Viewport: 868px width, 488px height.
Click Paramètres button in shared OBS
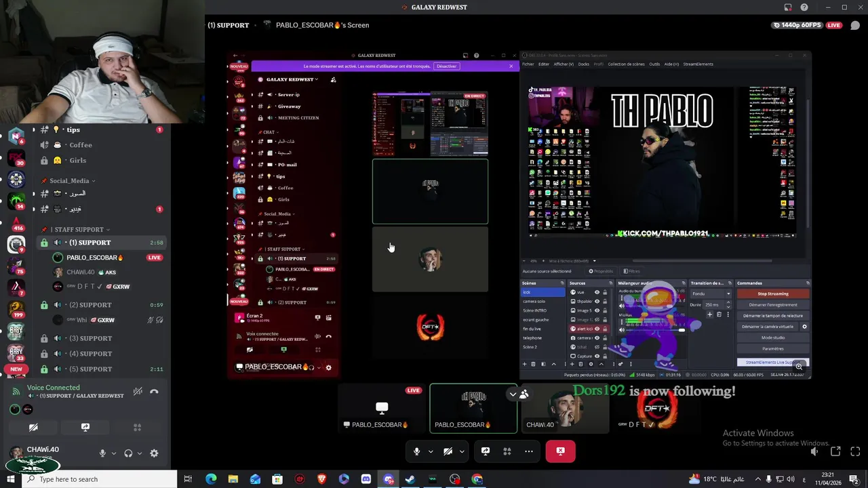pos(773,348)
